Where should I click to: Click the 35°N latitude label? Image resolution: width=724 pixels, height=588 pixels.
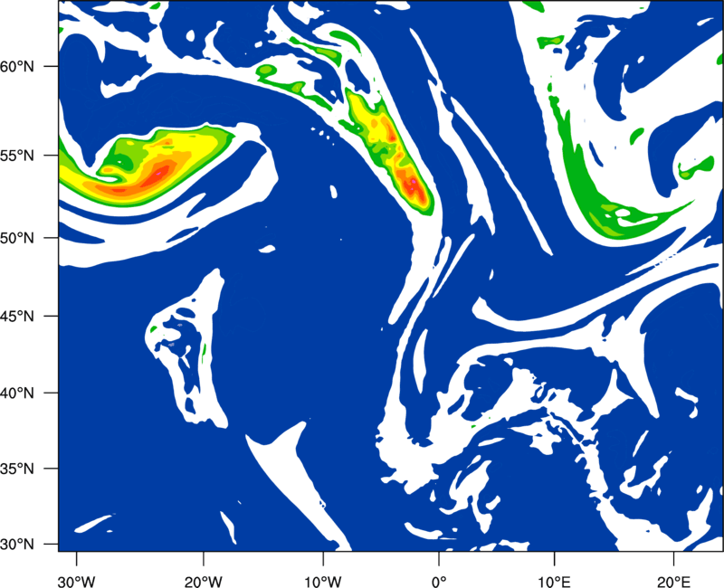coord(17,469)
